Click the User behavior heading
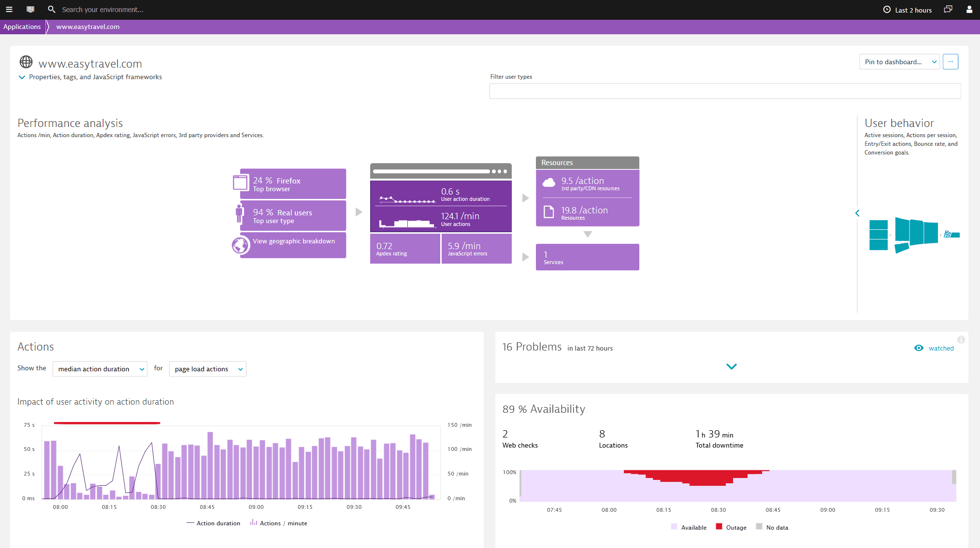Screen dimensions: 980x548 point(899,123)
